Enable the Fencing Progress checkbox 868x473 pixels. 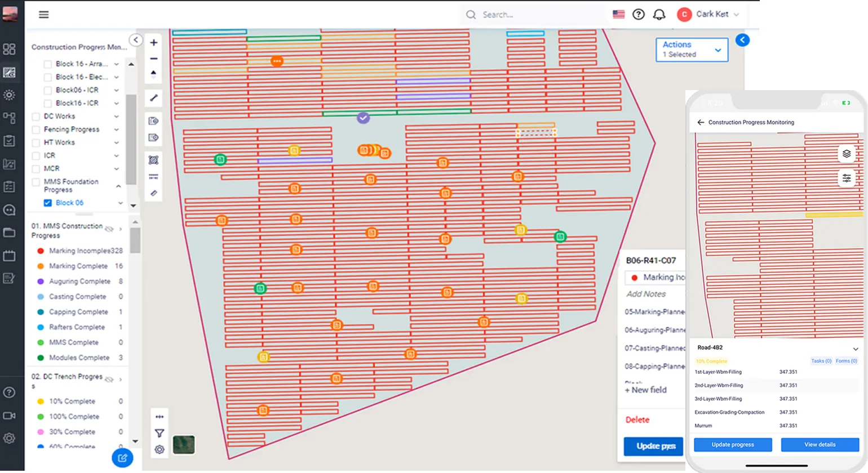[x=36, y=130]
